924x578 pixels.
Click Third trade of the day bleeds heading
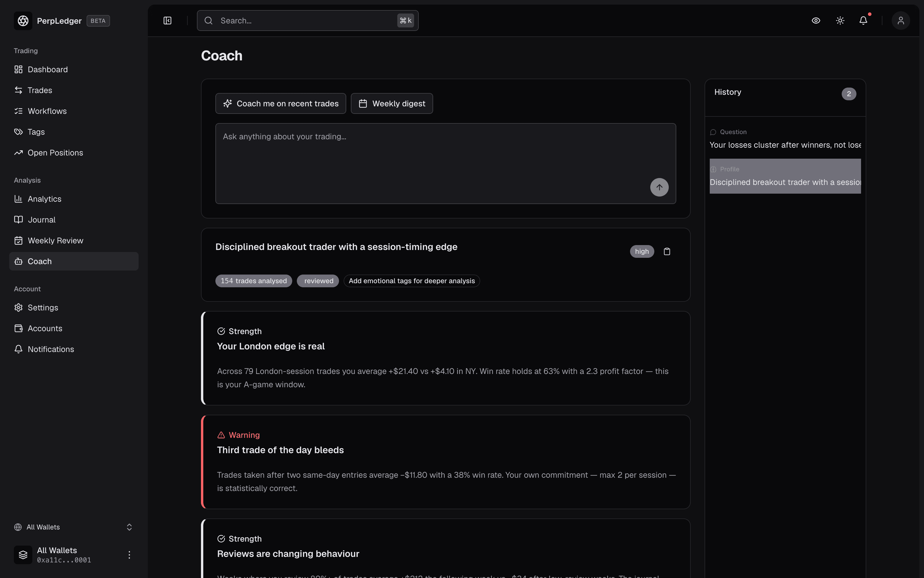[280, 450]
